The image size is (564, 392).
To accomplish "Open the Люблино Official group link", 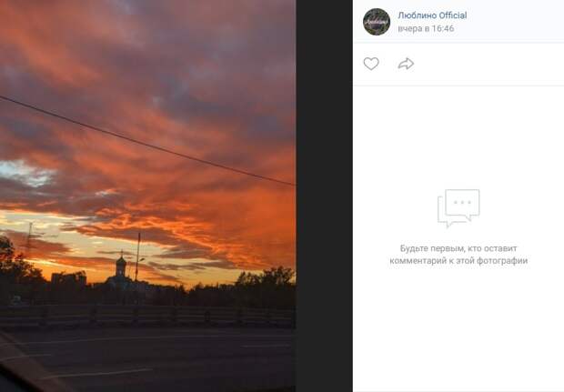I will coord(432,15).
